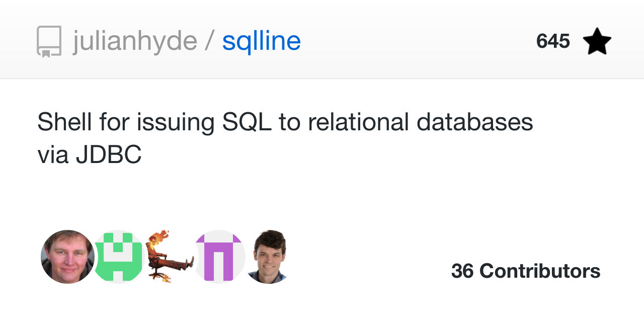644x322 pixels.
Task: Click the word JDBC in description
Action: point(109,155)
